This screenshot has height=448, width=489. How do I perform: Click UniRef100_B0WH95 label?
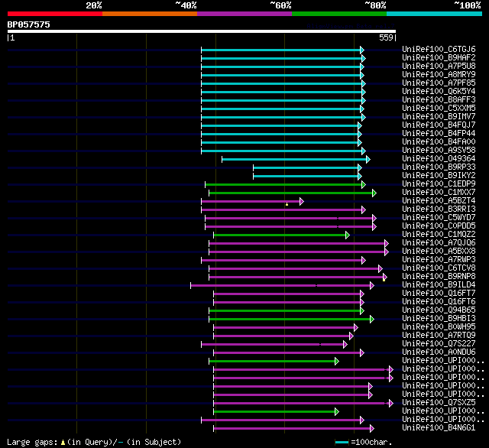pyautogui.click(x=439, y=327)
